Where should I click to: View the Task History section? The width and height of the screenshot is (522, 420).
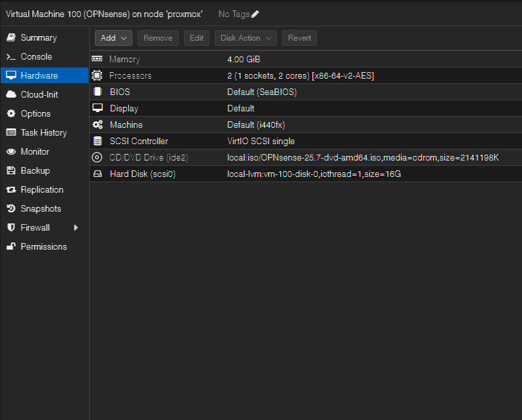coord(44,132)
